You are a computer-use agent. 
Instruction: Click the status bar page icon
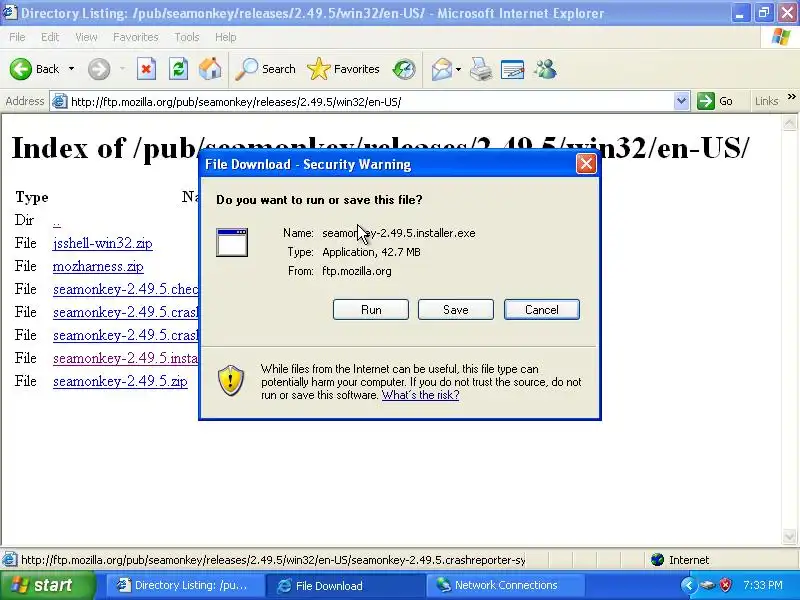point(9,560)
